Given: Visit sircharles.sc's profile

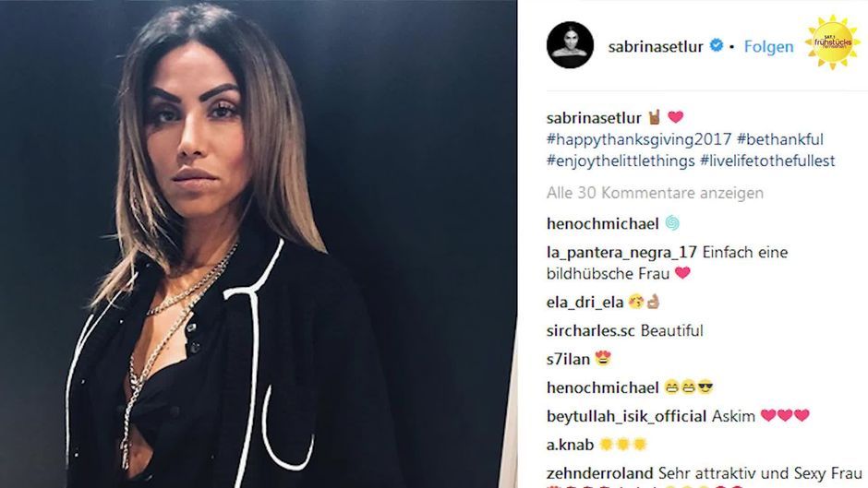Looking at the screenshot, I should point(591,330).
